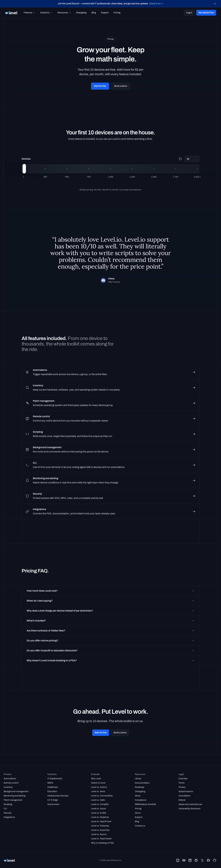Open the Changelog nav item

pos(81,12)
